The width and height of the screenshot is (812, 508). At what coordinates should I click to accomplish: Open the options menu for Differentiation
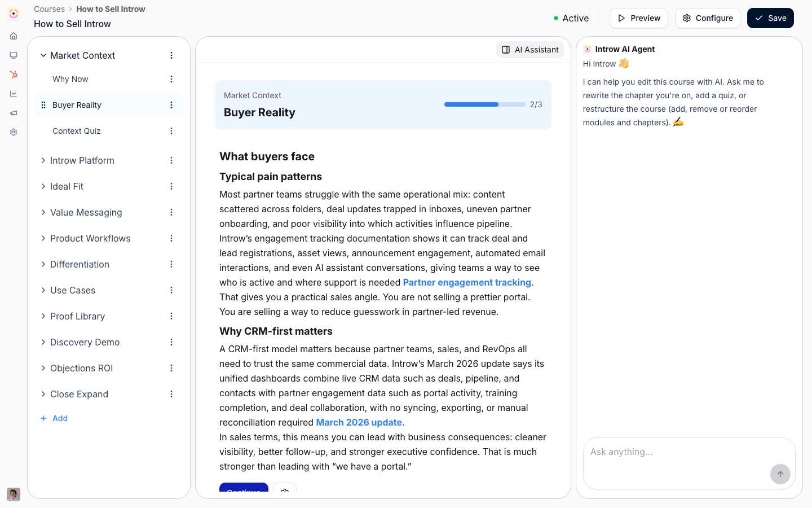tap(171, 264)
